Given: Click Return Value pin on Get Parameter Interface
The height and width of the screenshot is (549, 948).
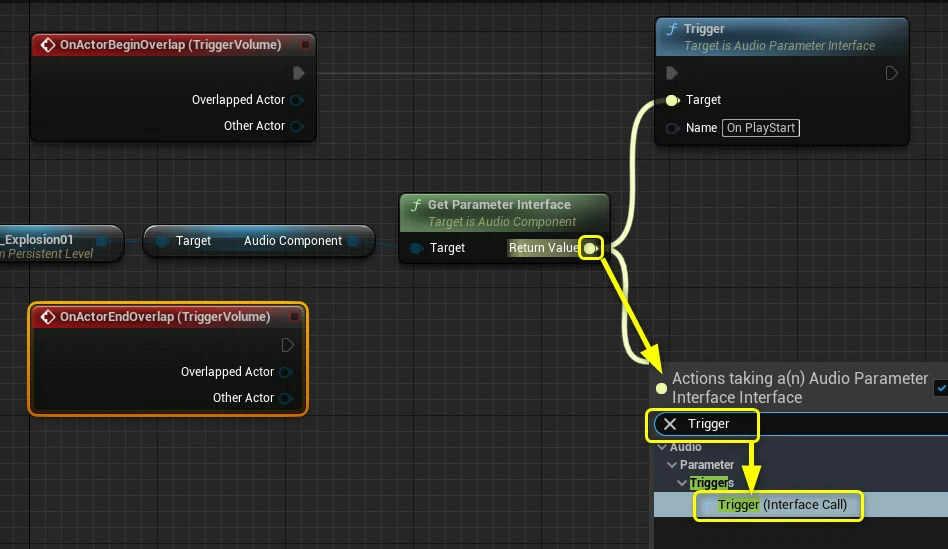Looking at the screenshot, I should coord(591,248).
